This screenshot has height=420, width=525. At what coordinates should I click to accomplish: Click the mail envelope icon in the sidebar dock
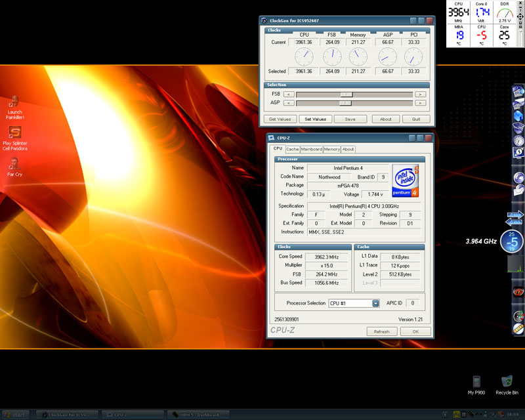(x=518, y=190)
